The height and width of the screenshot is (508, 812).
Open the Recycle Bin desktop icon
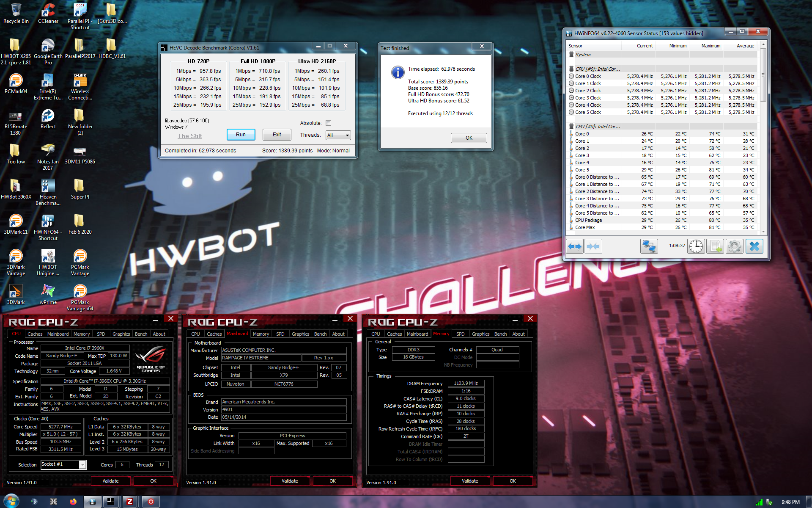(16, 14)
